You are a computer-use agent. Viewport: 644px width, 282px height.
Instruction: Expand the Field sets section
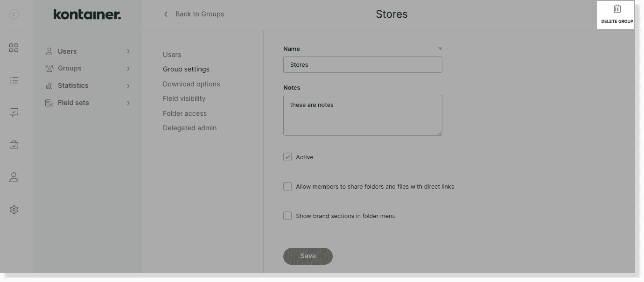[x=128, y=102]
